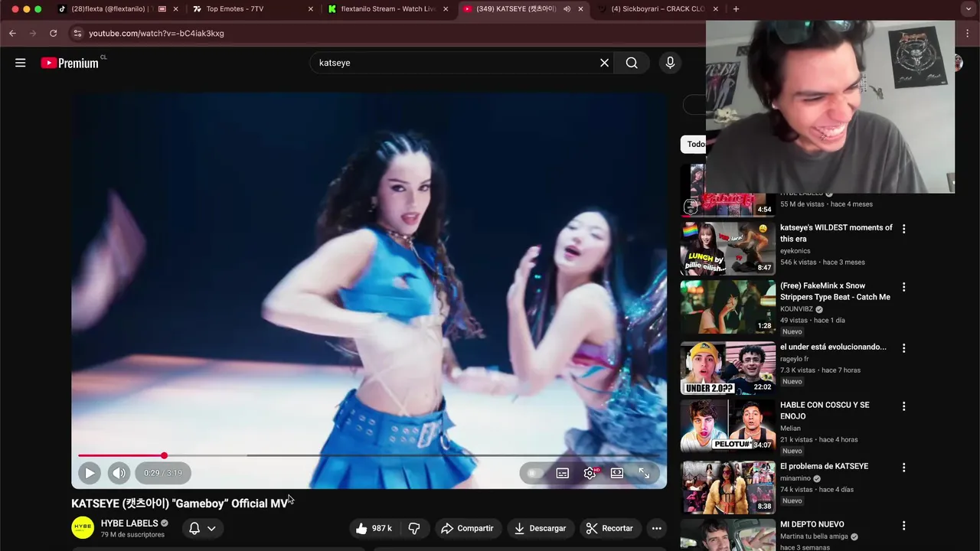Mute the KATSEYE tab audio icon

(567, 9)
